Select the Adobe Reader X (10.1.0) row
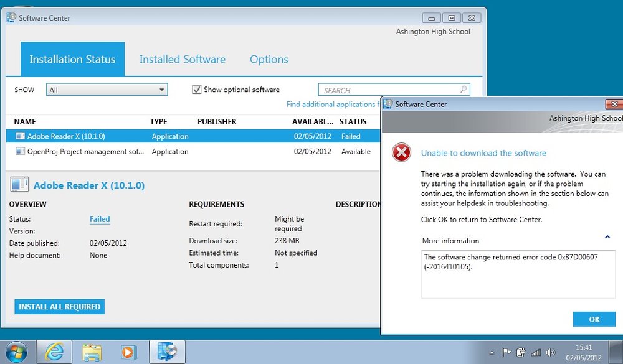 (193, 136)
